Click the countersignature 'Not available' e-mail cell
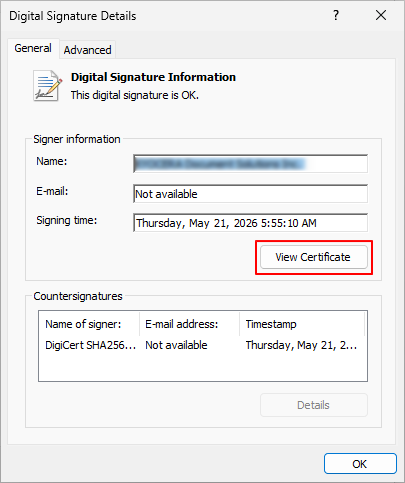This screenshot has width=405, height=483. pyautogui.click(x=176, y=345)
